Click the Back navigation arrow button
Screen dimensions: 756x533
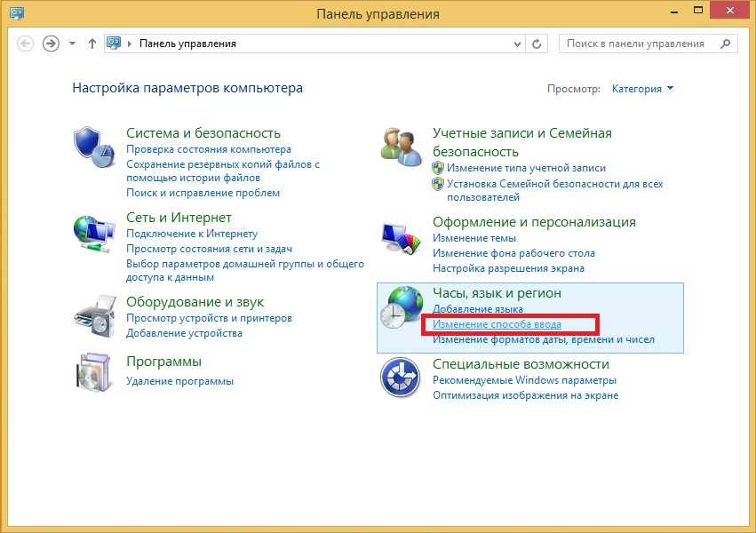[26, 44]
